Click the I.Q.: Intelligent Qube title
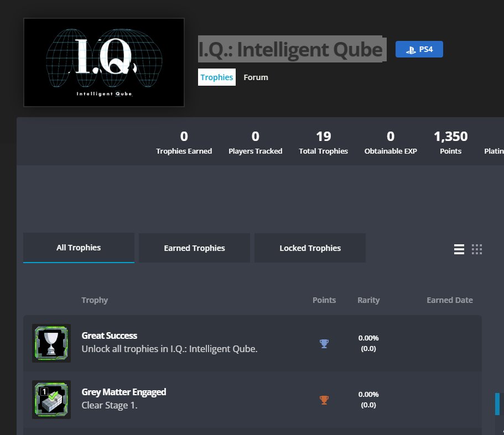504x435 pixels. point(290,49)
